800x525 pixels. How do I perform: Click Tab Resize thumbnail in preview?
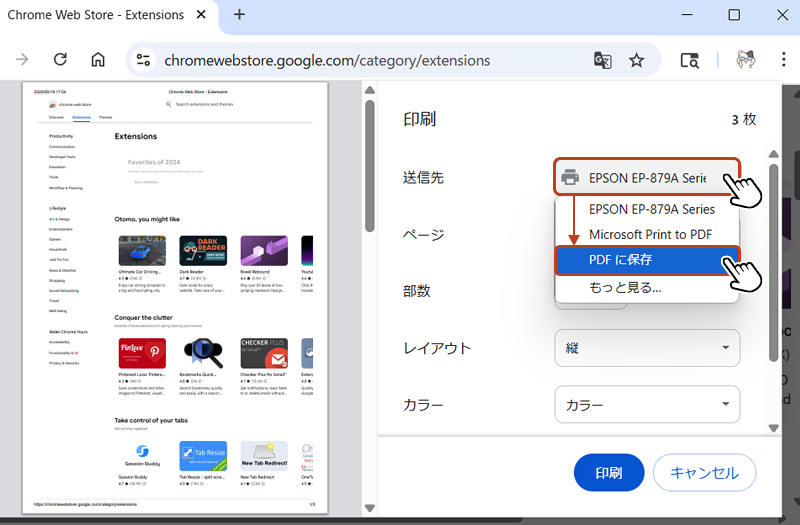203,456
